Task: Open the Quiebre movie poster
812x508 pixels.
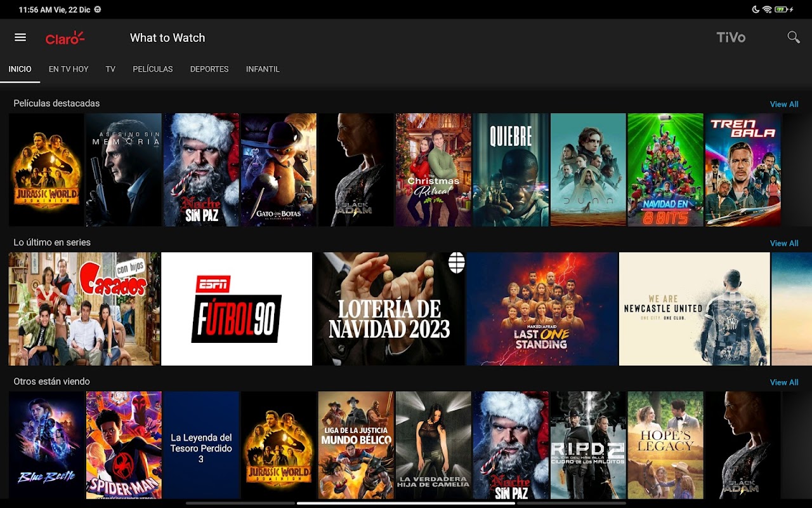Action: tap(511, 170)
